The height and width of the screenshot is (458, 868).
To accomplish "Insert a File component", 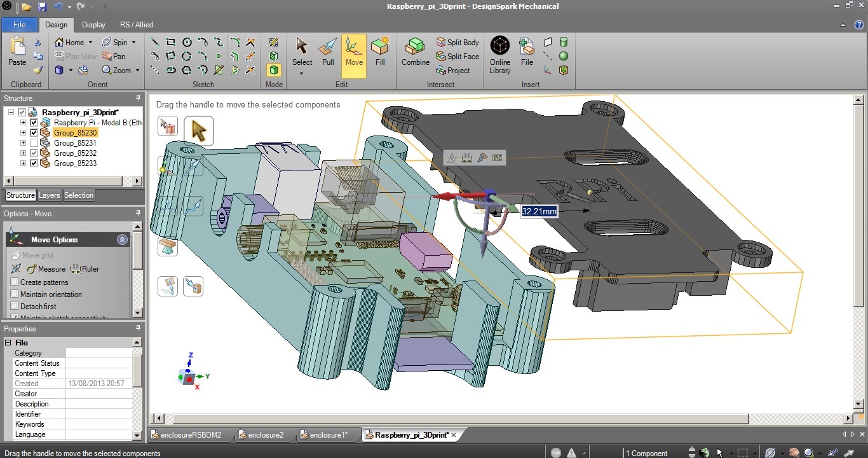I will click(527, 52).
